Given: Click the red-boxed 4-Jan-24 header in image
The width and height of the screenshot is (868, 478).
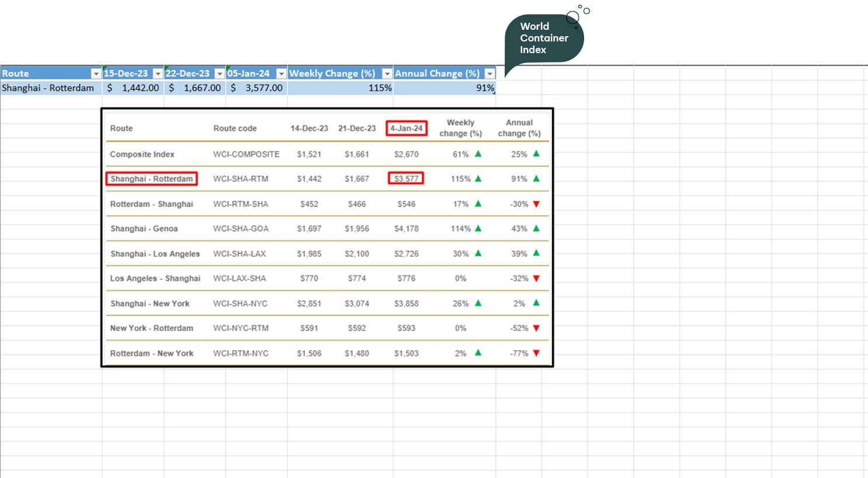Looking at the screenshot, I should point(407,128).
